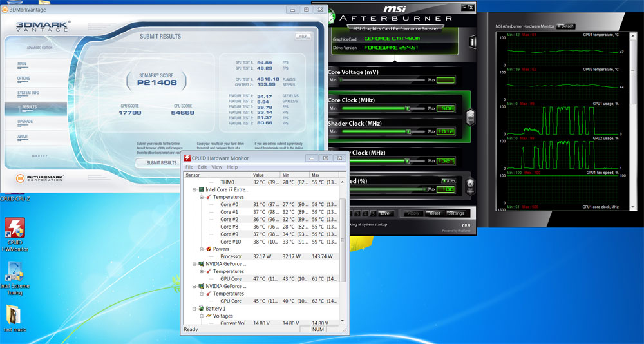The image size is (644, 344).
Task: Select Afterburner profile slot 5
Action: click(373, 213)
